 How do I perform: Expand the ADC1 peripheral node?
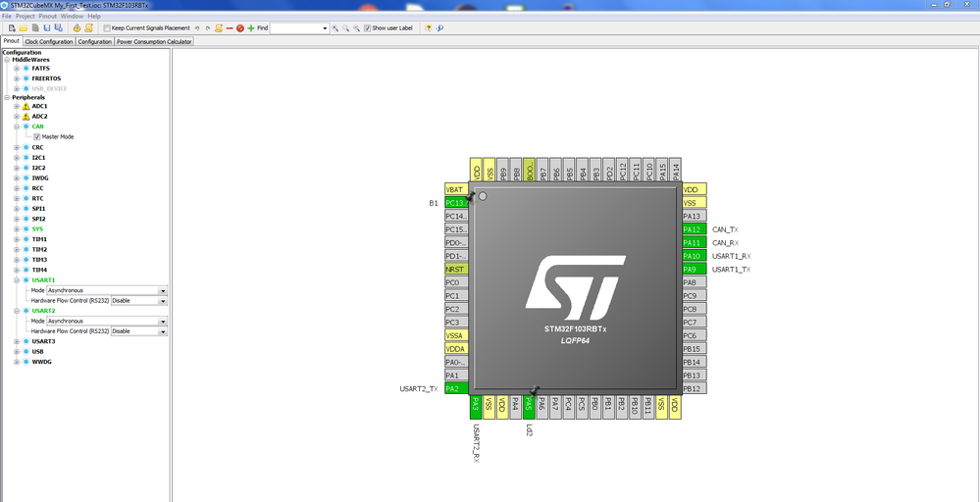point(17,106)
